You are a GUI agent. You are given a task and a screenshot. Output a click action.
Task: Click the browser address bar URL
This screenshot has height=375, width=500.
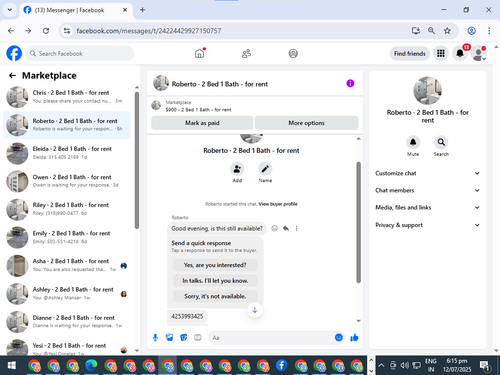[x=149, y=31]
